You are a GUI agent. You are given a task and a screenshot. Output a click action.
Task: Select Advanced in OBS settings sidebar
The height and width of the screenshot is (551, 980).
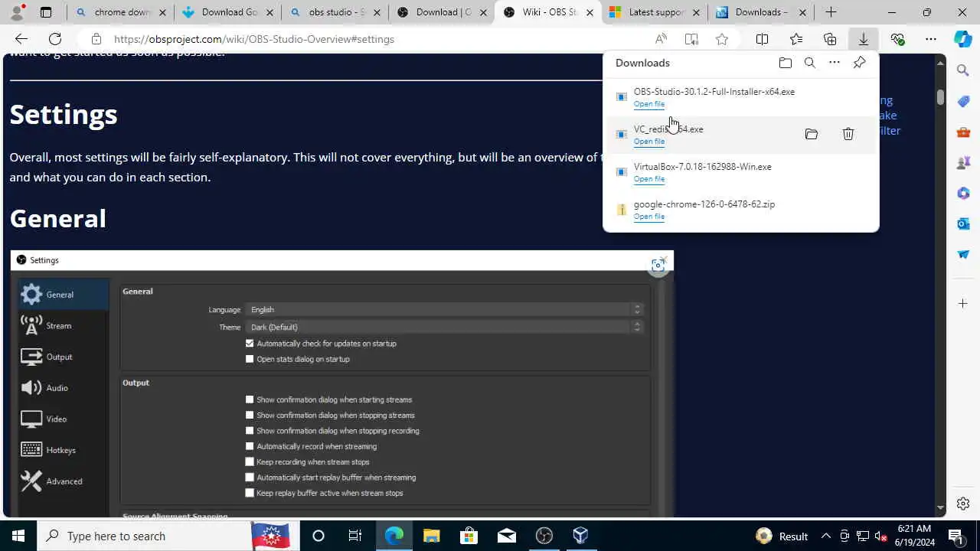[64, 481]
